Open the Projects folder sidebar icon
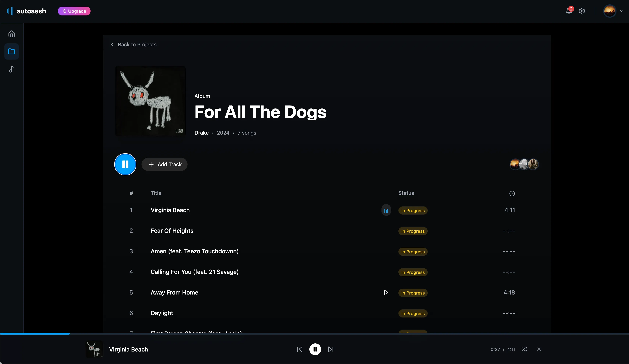This screenshot has height=364, width=629. (x=11, y=51)
